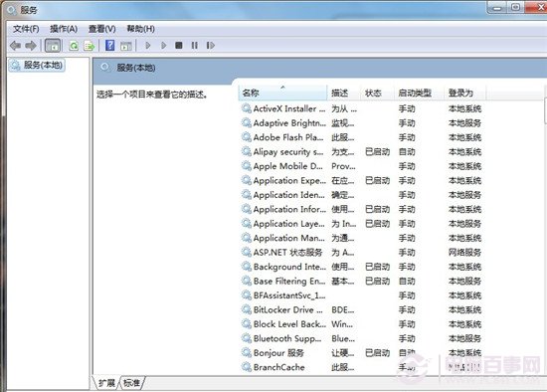Click the Back arrow toolbar icon

pyautogui.click(x=15, y=46)
